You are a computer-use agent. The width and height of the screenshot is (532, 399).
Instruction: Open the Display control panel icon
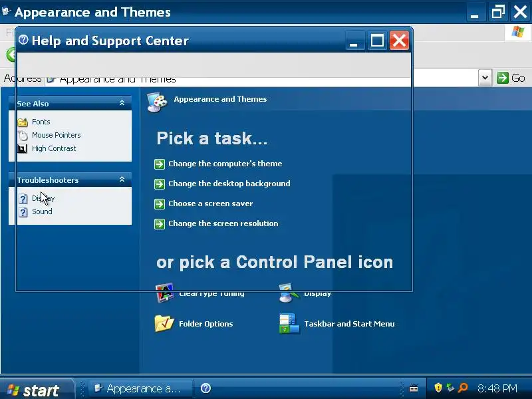[x=289, y=293]
